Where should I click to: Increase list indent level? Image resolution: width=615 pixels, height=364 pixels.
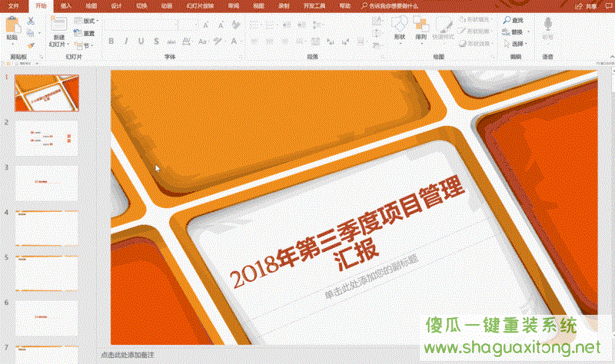click(301, 25)
